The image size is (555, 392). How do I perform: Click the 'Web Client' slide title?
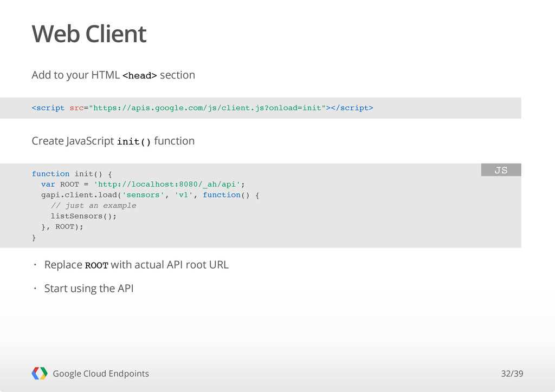pyautogui.click(x=89, y=34)
